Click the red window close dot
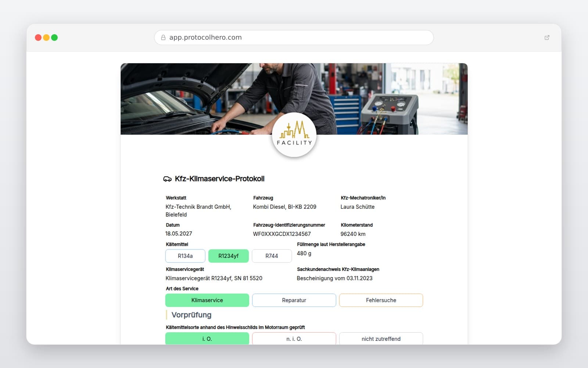The width and height of the screenshot is (588, 368). pyautogui.click(x=38, y=38)
